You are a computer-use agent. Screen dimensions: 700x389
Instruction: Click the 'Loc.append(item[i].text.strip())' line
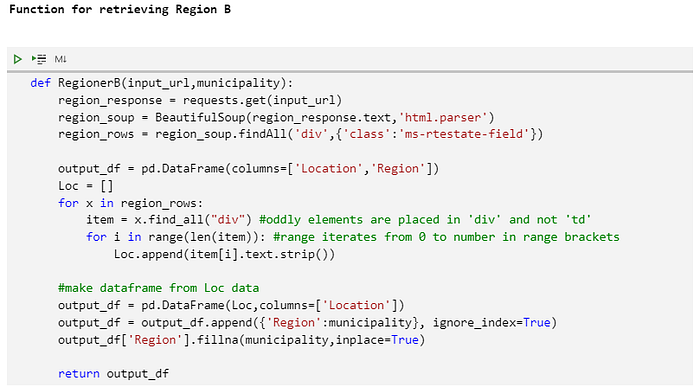point(224,254)
